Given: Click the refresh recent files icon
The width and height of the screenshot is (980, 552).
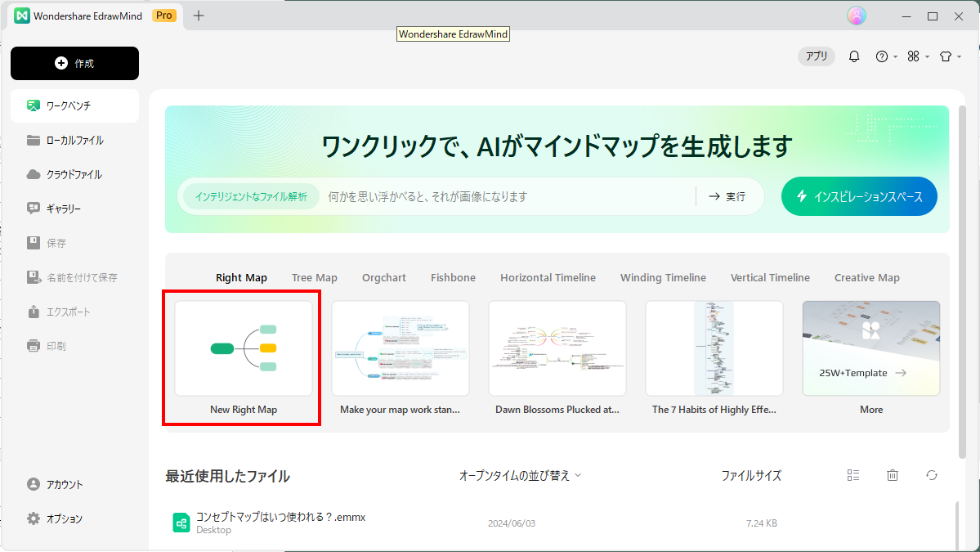Looking at the screenshot, I should click(x=932, y=475).
